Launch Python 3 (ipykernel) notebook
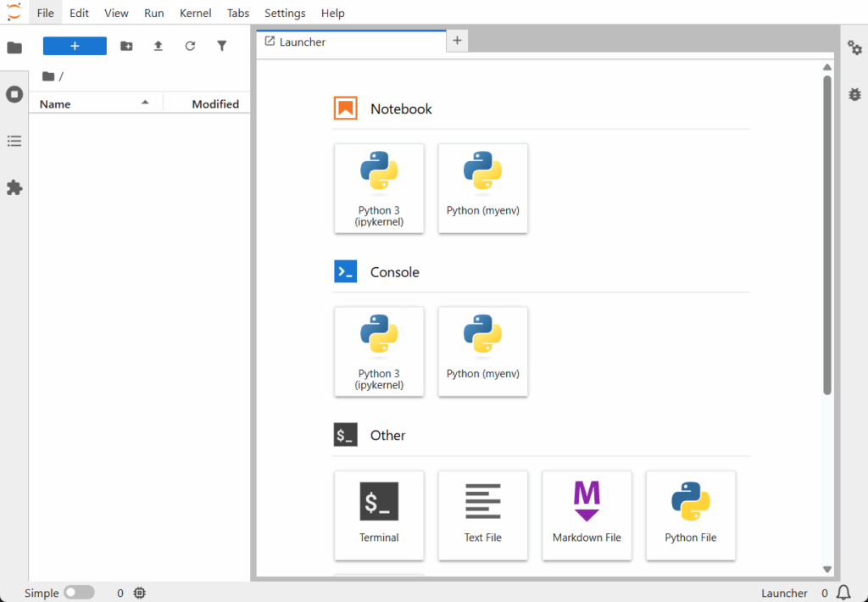 click(x=379, y=188)
